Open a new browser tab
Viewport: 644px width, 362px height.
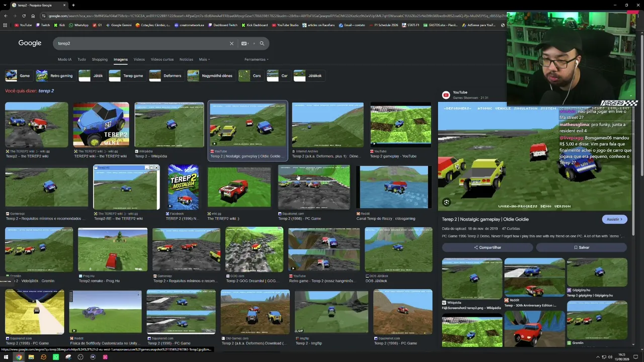click(73, 5)
